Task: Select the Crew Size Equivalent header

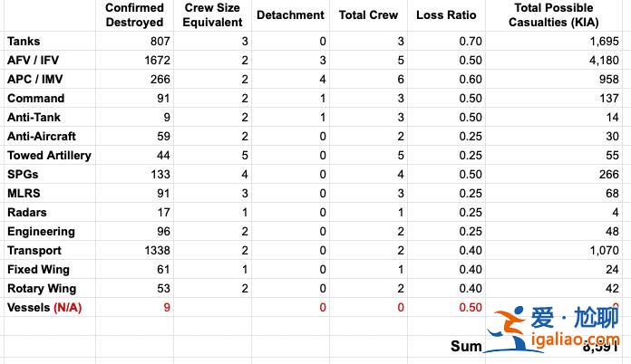Action: coord(206,15)
